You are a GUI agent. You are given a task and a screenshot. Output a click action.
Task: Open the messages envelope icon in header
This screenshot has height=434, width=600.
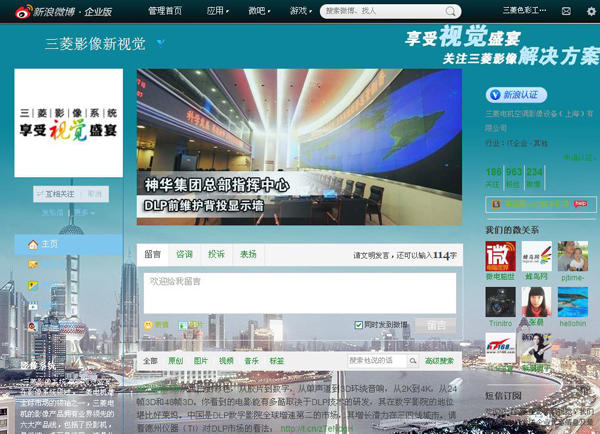tap(565, 11)
